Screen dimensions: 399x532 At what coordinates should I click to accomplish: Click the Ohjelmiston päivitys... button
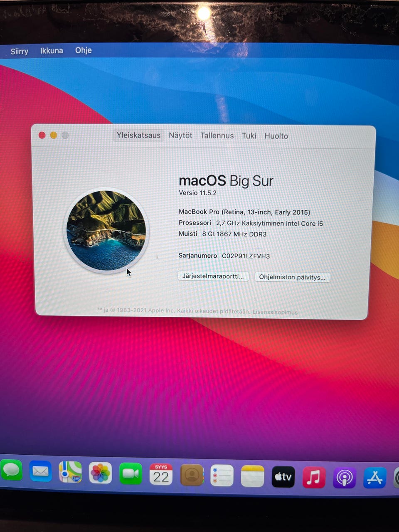292,277
